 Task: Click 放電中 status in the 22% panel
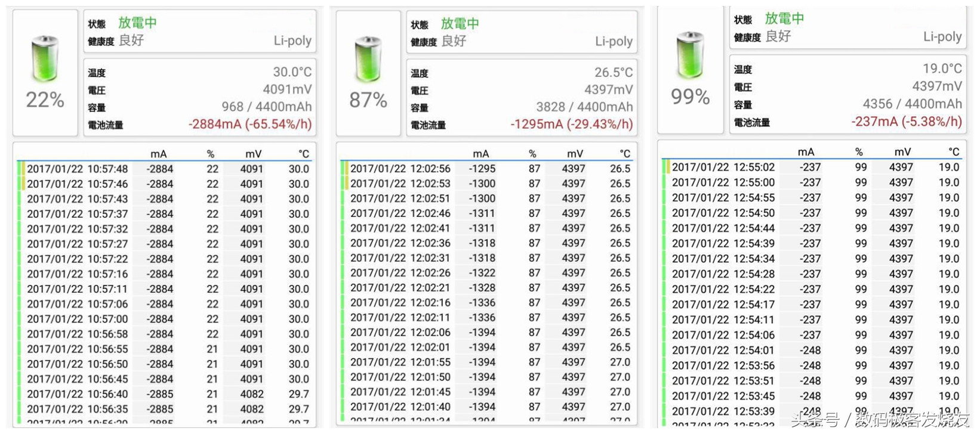(137, 23)
